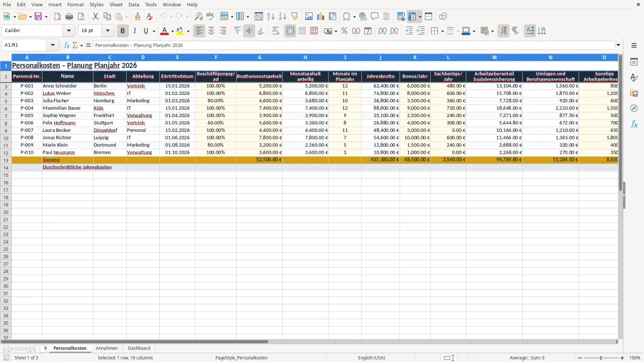Adjust the zoom slider in status bar
Image resolution: width=644 pixels, height=362 pixels.
(601, 358)
